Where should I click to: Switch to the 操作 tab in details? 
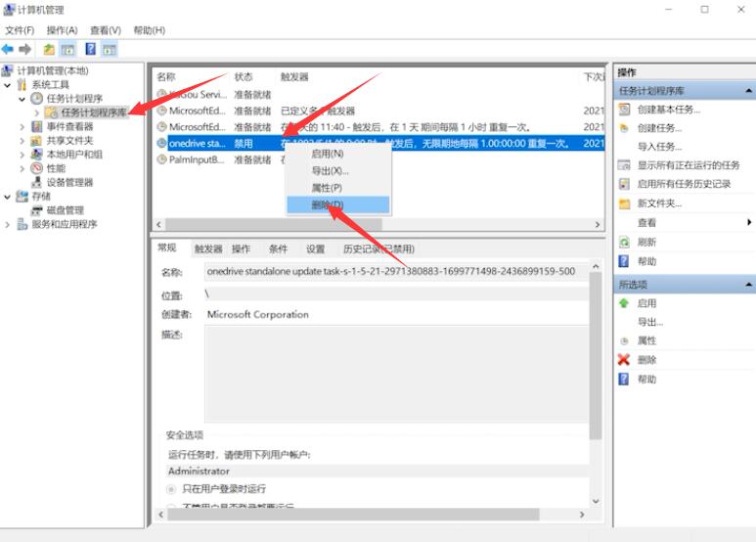[241, 248]
